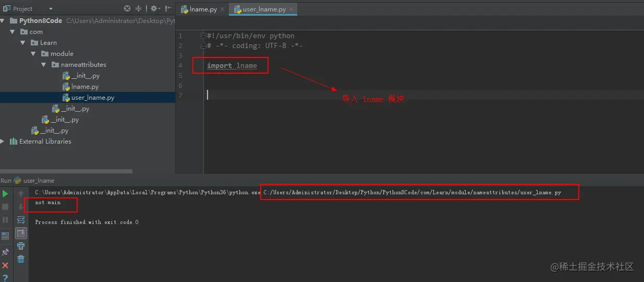Fold the shebang comment at line 1
This screenshot has width=644, height=282.
click(203, 36)
